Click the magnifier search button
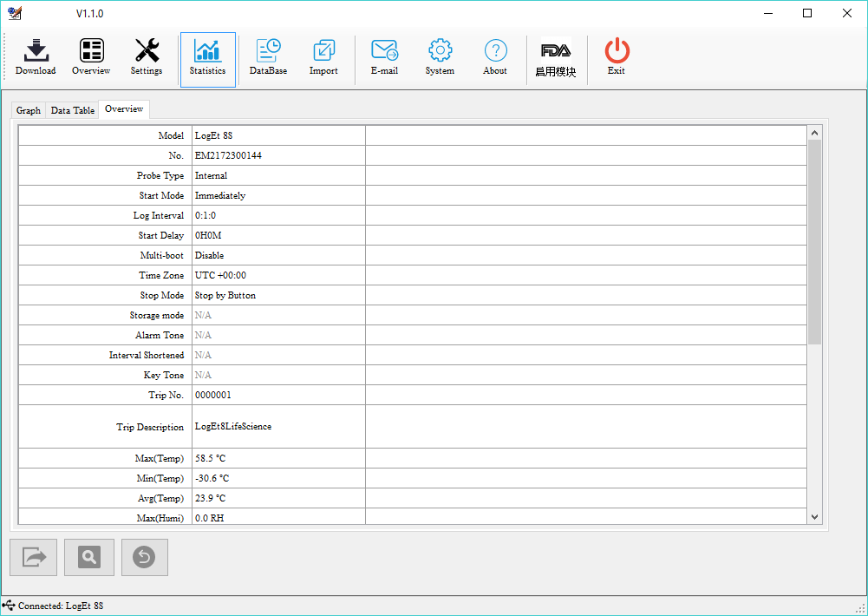Screen dimensions: 868x616 [x=89, y=557]
